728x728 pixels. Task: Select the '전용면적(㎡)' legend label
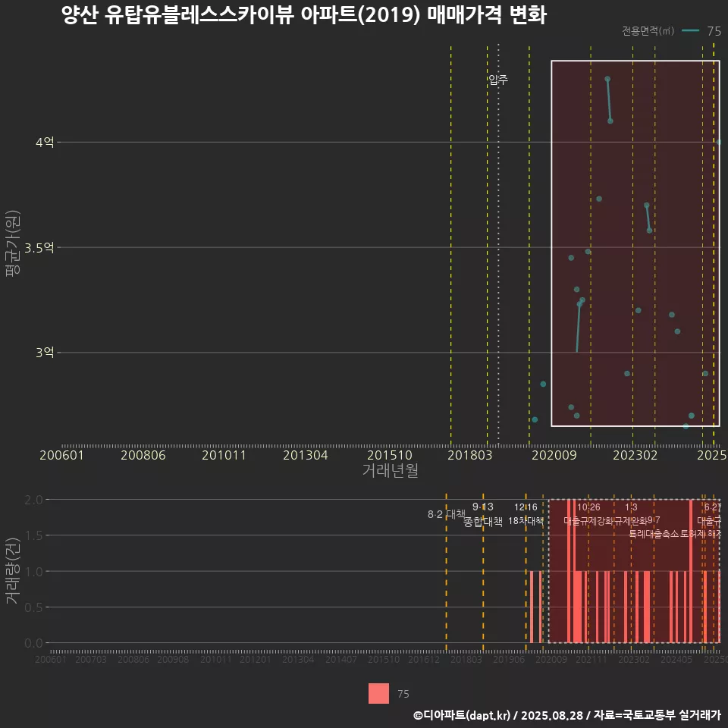pyautogui.click(x=648, y=31)
